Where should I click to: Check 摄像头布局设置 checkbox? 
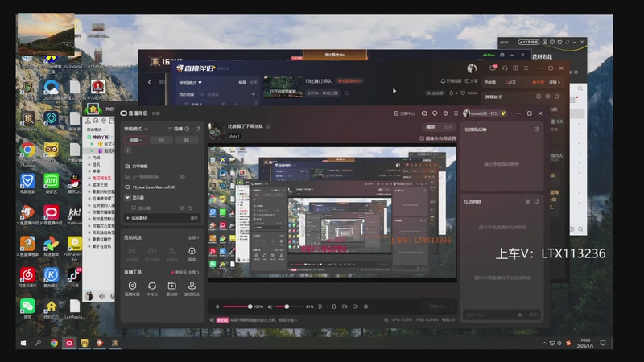422,138
